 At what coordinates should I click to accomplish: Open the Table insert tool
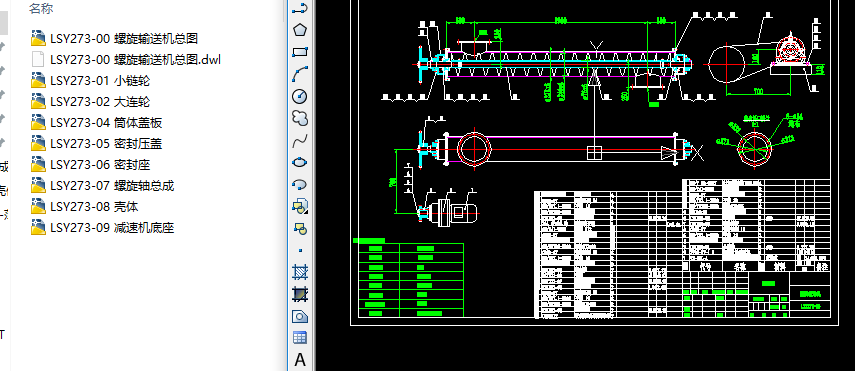(300, 338)
